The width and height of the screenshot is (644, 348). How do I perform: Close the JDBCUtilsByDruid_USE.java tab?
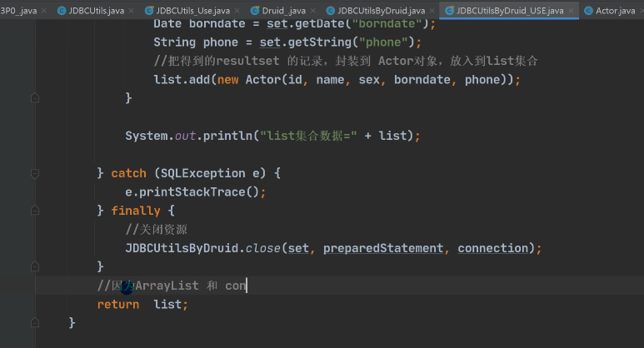tap(571, 11)
